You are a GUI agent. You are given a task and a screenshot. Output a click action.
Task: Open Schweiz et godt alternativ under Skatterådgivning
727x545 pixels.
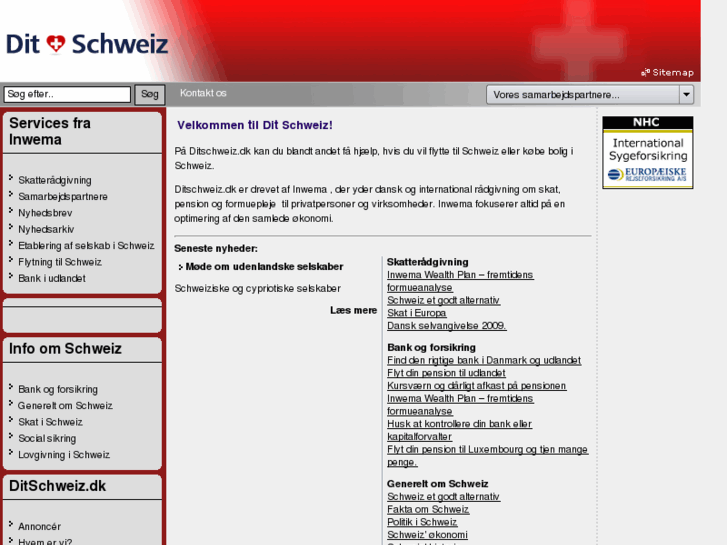coord(443,301)
